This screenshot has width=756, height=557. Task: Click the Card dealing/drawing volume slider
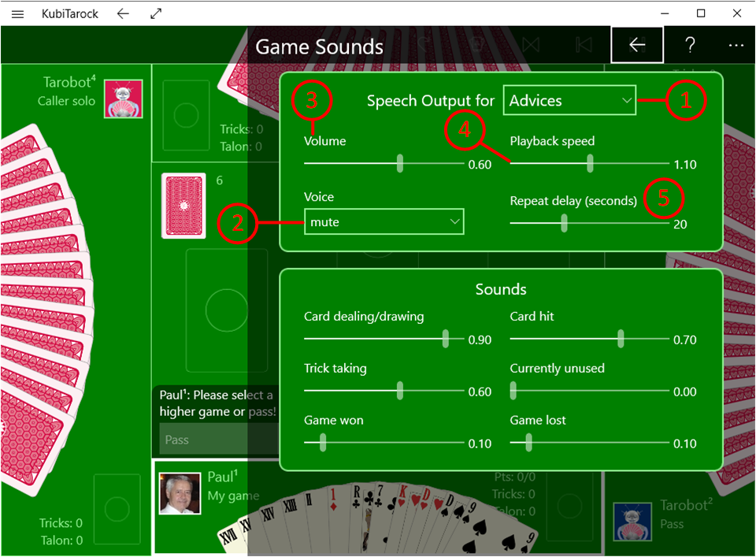click(x=446, y=339)
